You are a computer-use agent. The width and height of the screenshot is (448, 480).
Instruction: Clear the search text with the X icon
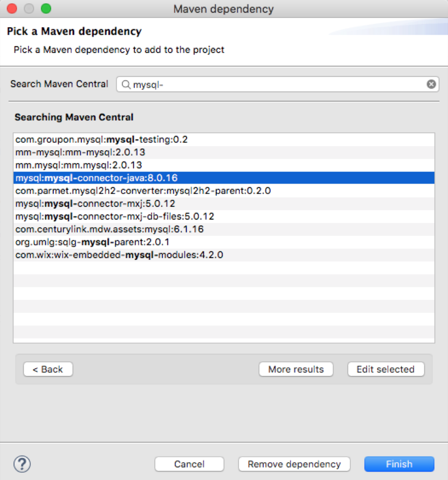pyautogui.click(x=431, y=84)
